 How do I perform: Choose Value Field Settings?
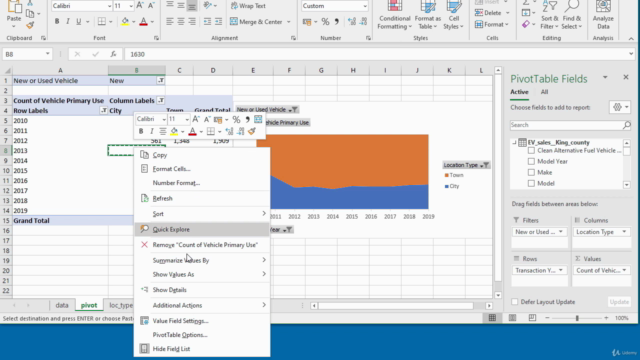202,321
